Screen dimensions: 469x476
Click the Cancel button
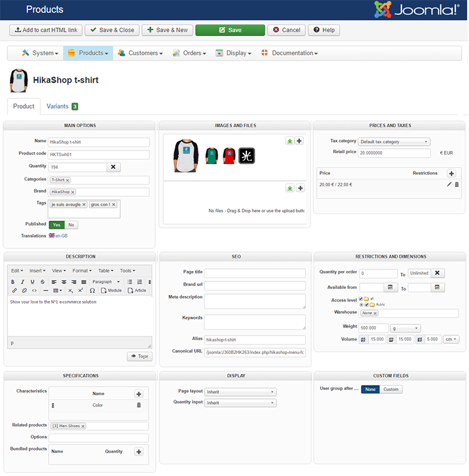[x=286, y=30]
